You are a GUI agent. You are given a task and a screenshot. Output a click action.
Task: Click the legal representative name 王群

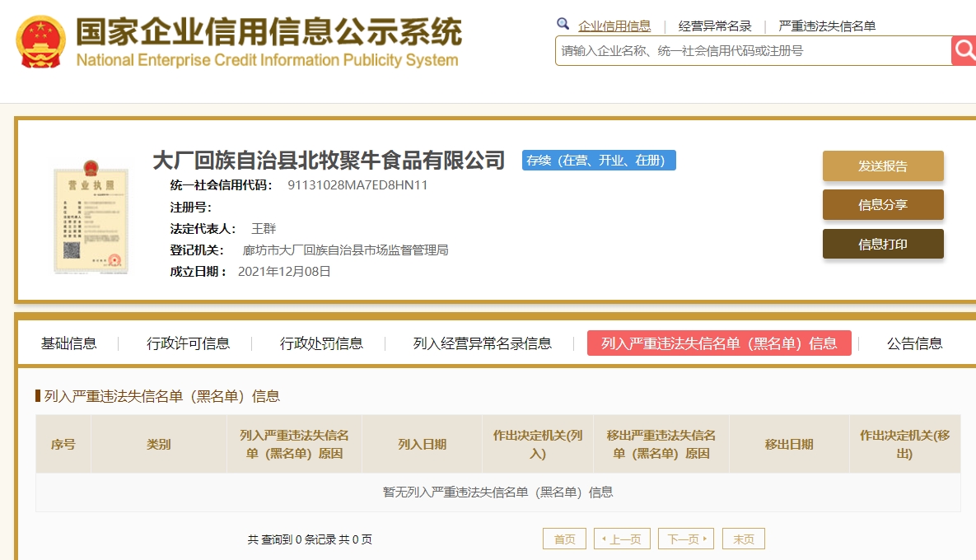pos(264,228)
